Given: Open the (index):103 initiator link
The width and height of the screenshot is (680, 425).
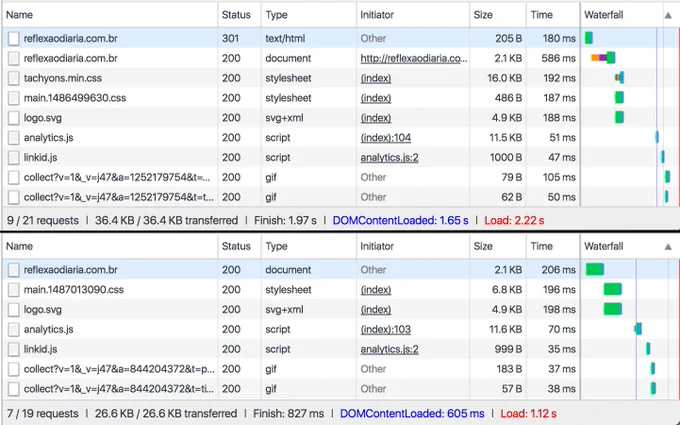Looking at the screenshot, I should 386,329.
